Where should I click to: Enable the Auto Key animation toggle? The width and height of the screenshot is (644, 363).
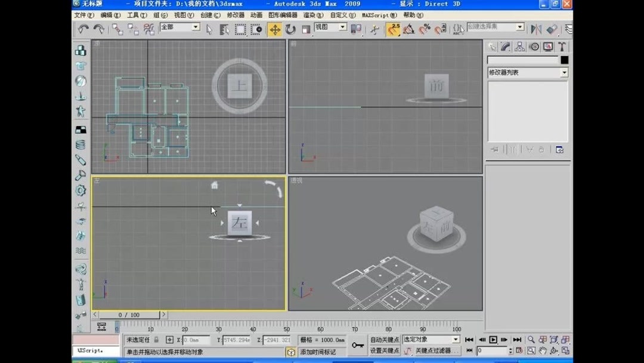385,340
